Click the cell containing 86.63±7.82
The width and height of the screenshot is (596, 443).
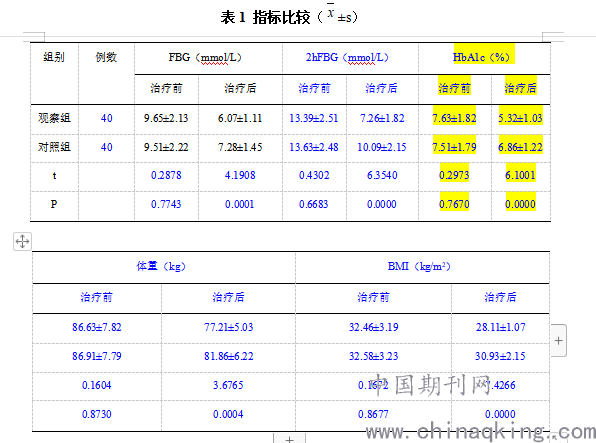(97, 327)
